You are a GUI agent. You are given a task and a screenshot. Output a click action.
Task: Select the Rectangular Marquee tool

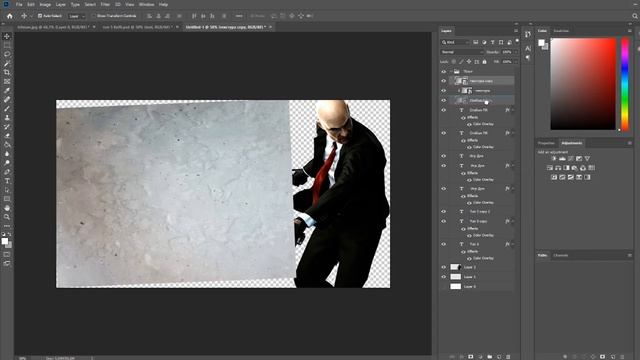click(7, 45)
